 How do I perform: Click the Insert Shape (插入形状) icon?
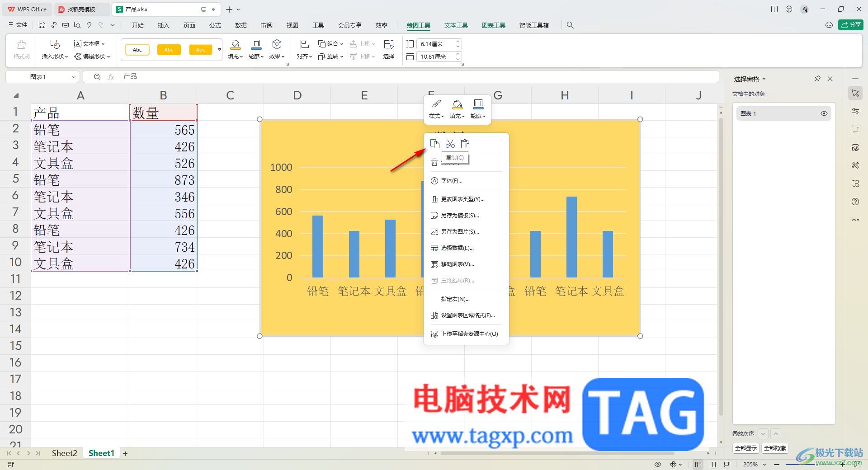(x=55, y=44)
